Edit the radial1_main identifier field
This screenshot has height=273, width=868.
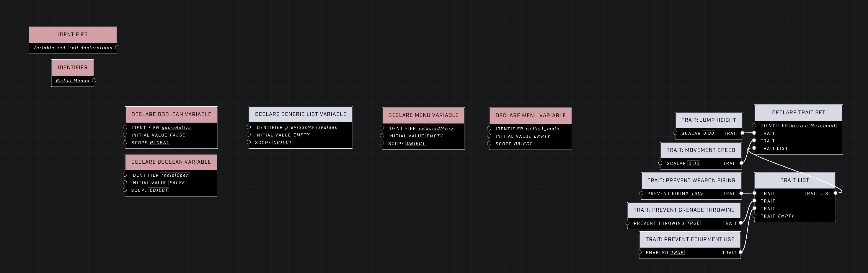point(542,129)
